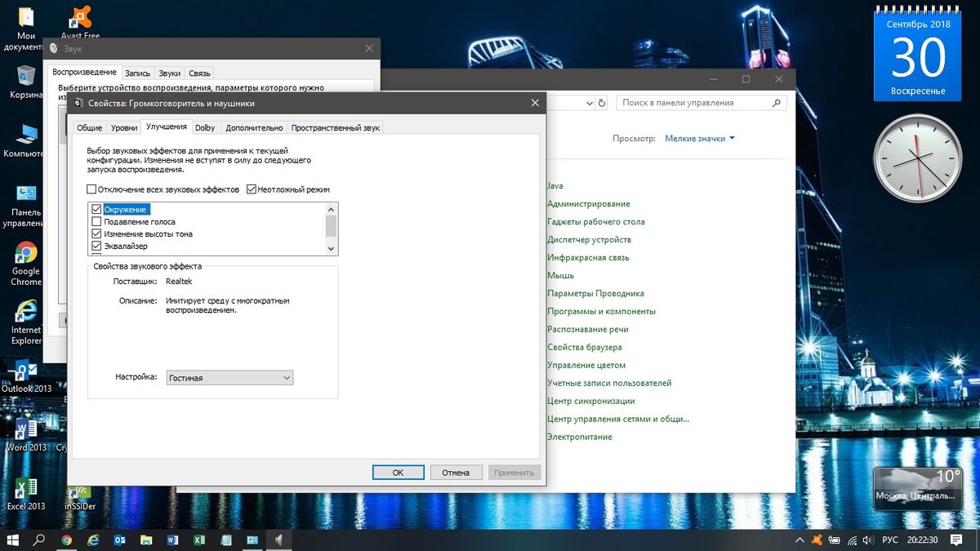
Task: Uncheck the 'Неотложный режим' checkbox
Action: (252, 189)
